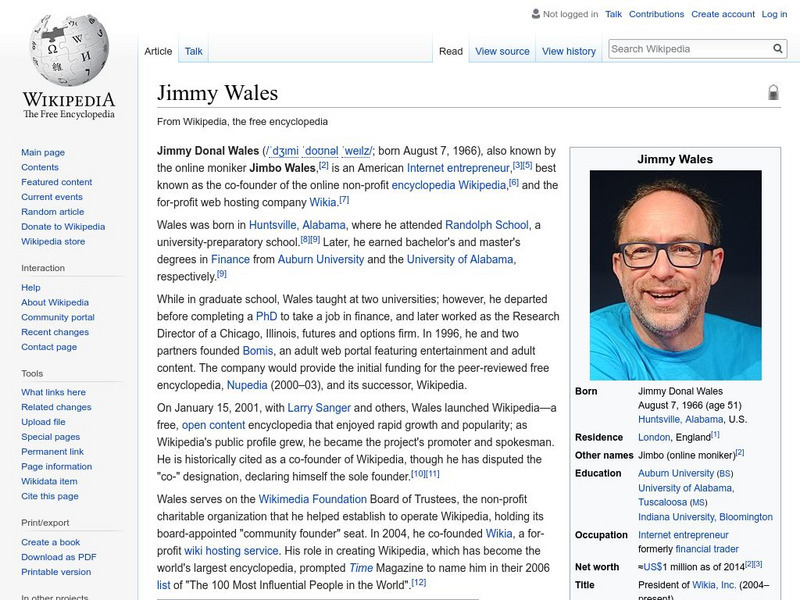800x600 pixels.
Task: Go to Main page in sidebar
Action: 43,153
